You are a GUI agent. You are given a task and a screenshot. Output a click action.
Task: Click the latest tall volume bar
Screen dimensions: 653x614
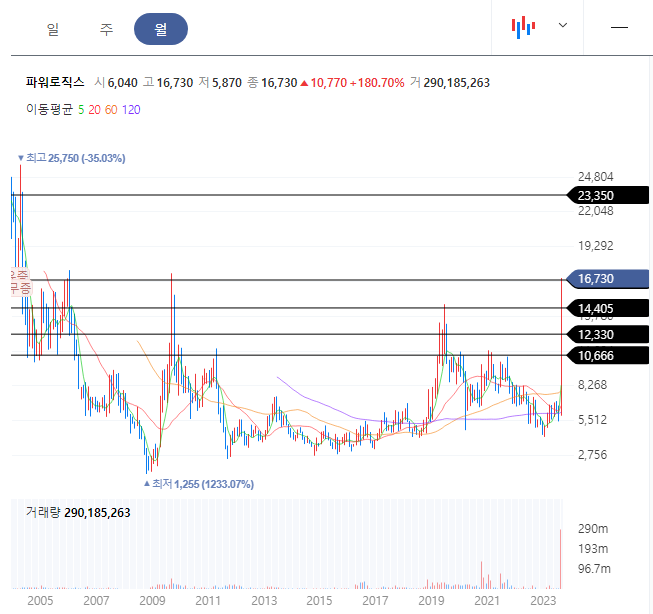point(561,559)
